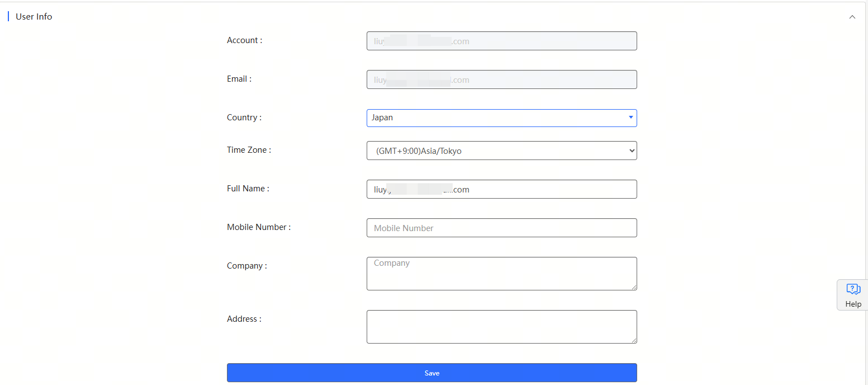Click the "Time Zone :" field label

[x=249, y=150]
